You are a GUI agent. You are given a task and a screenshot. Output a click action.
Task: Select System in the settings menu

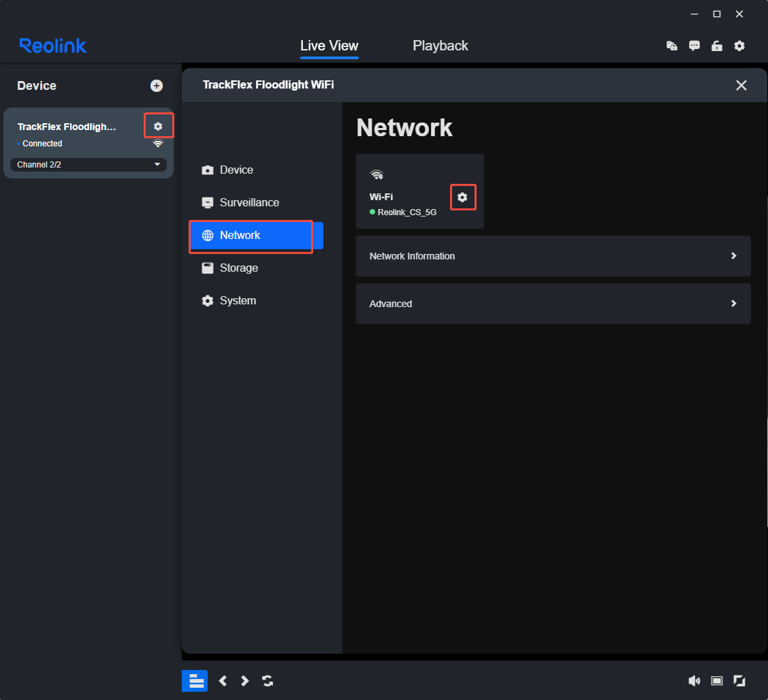(x=256, y=301)
